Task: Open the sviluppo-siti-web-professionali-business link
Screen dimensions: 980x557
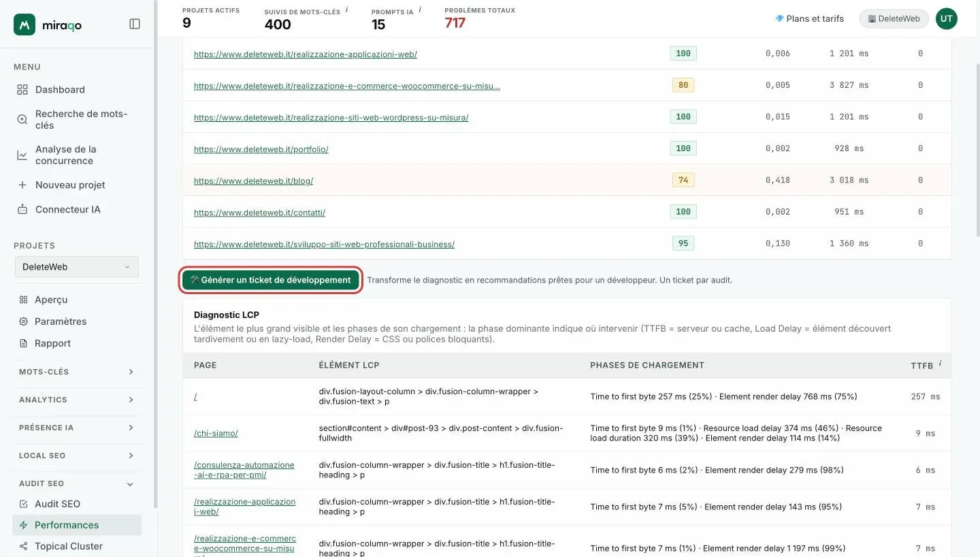Action: 324,244
